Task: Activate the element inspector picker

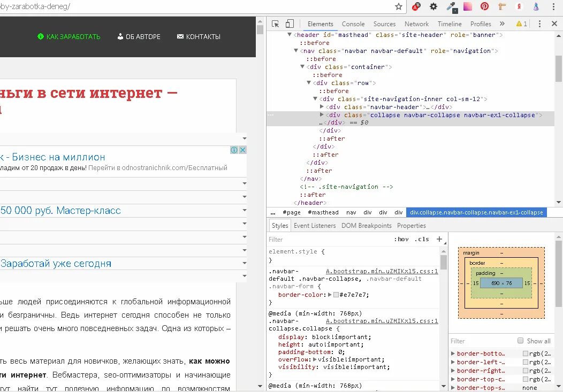Action: (276, 24)
